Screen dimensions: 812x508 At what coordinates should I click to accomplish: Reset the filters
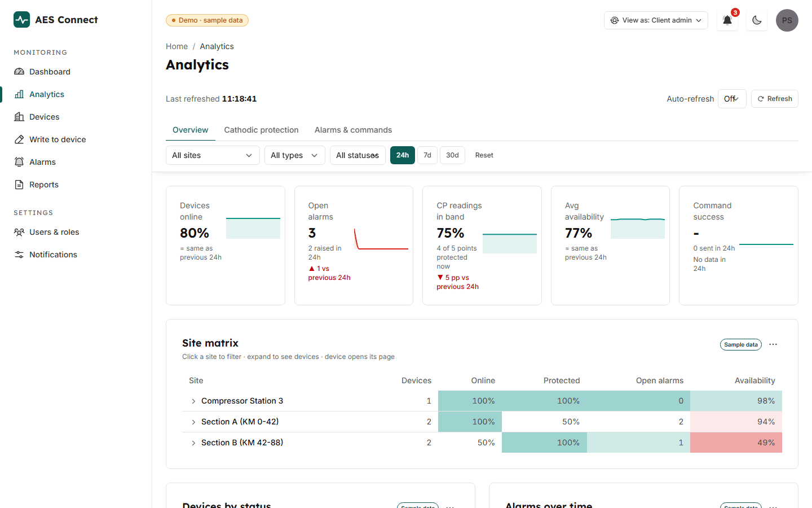484,155
